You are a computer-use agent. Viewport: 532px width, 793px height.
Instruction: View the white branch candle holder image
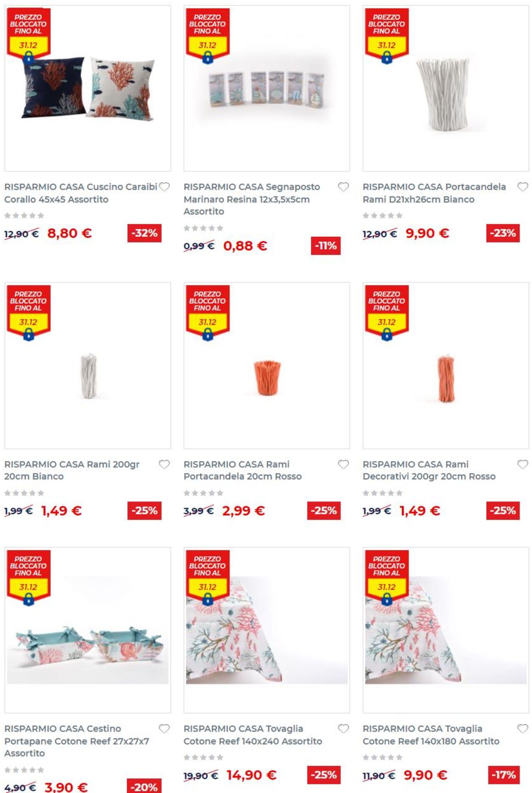446,89
